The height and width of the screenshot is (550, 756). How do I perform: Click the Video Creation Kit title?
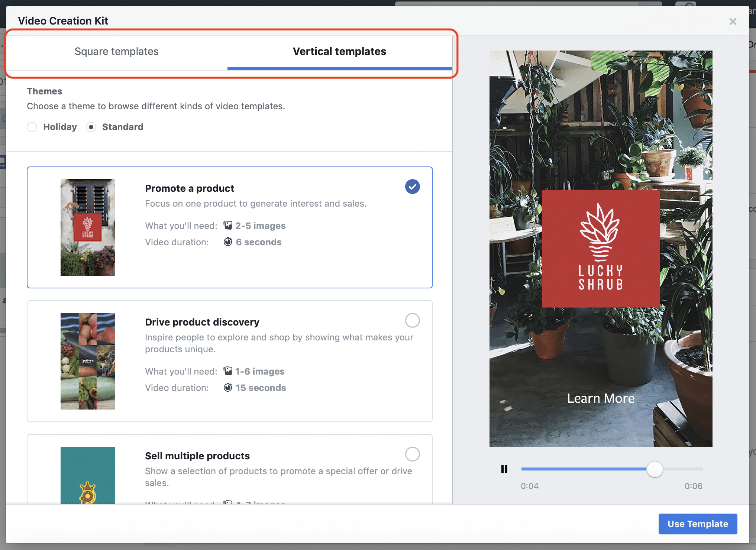[x=63, y=21]
